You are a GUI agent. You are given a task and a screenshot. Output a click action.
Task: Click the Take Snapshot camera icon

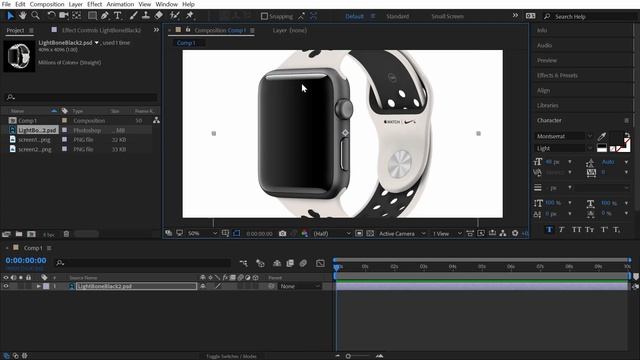coord(282,233)
